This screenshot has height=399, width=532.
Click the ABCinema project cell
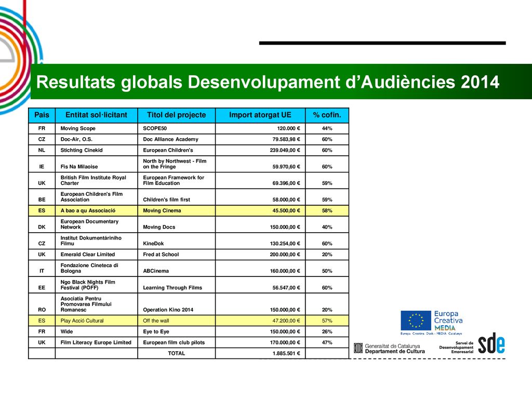(177, 268)
